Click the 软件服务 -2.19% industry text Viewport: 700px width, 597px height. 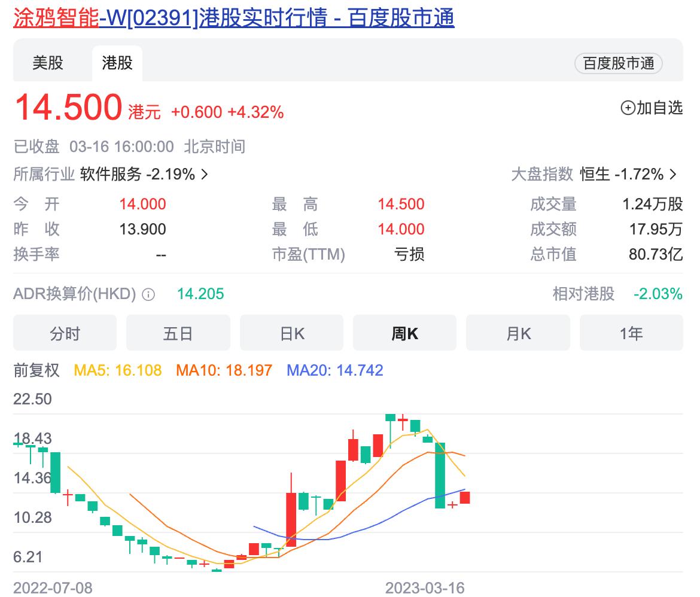pos(138,174)
